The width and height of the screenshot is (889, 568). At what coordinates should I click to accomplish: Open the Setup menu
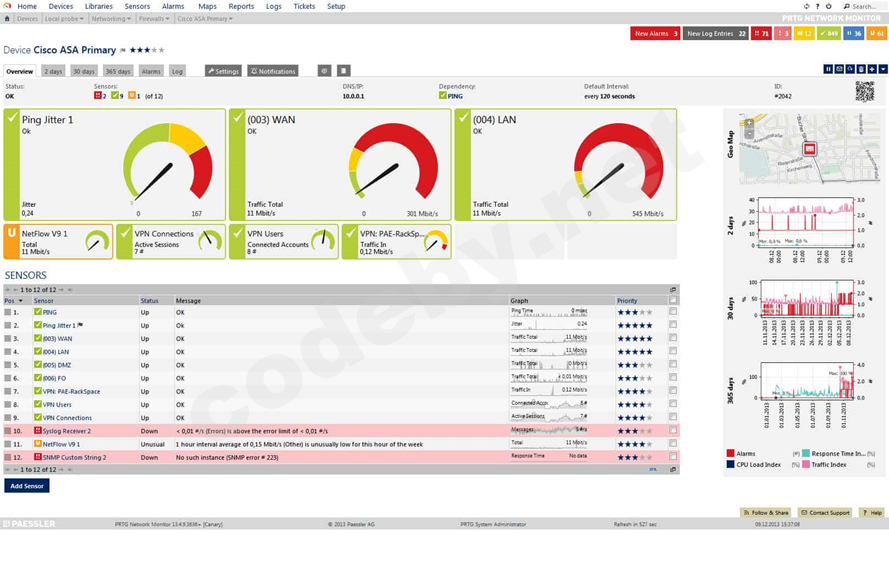[x=336, y=6]
